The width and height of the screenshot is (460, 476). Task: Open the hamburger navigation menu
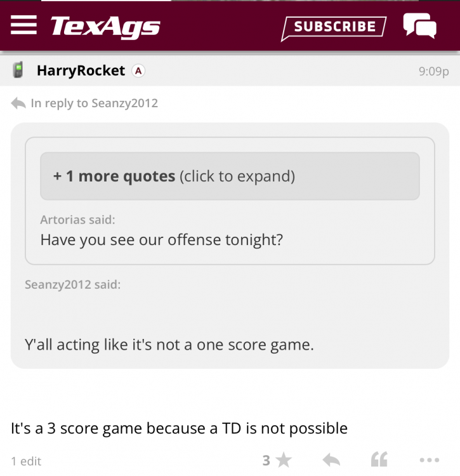[24, 25]
